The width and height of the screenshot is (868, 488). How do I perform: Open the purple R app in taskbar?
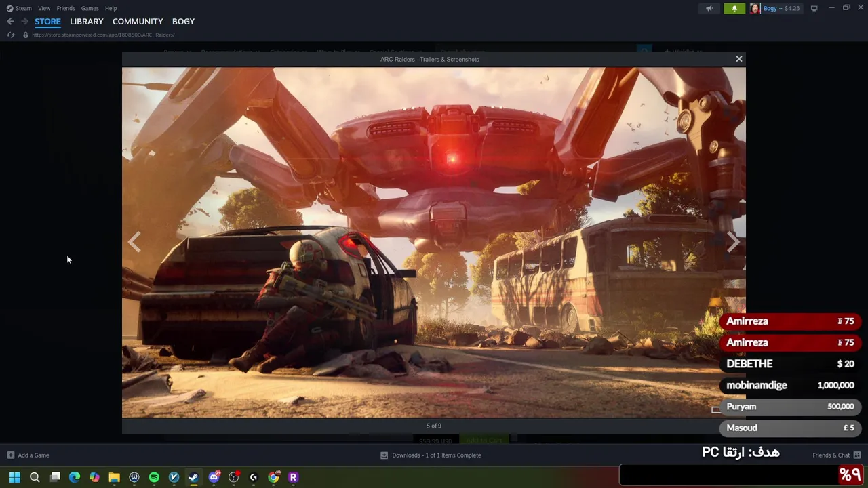pos(293,477)
